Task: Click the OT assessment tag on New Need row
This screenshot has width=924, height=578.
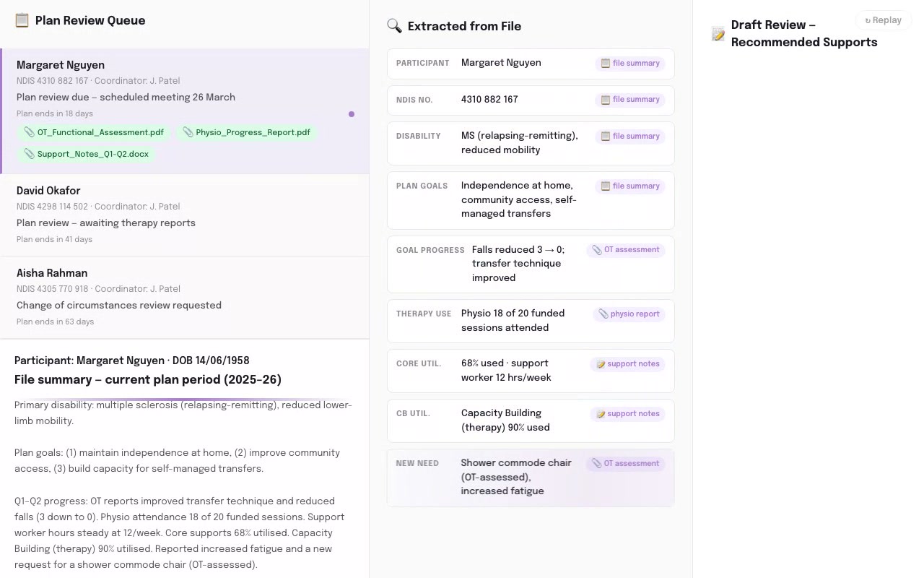Action: click(x=626, y=463)
